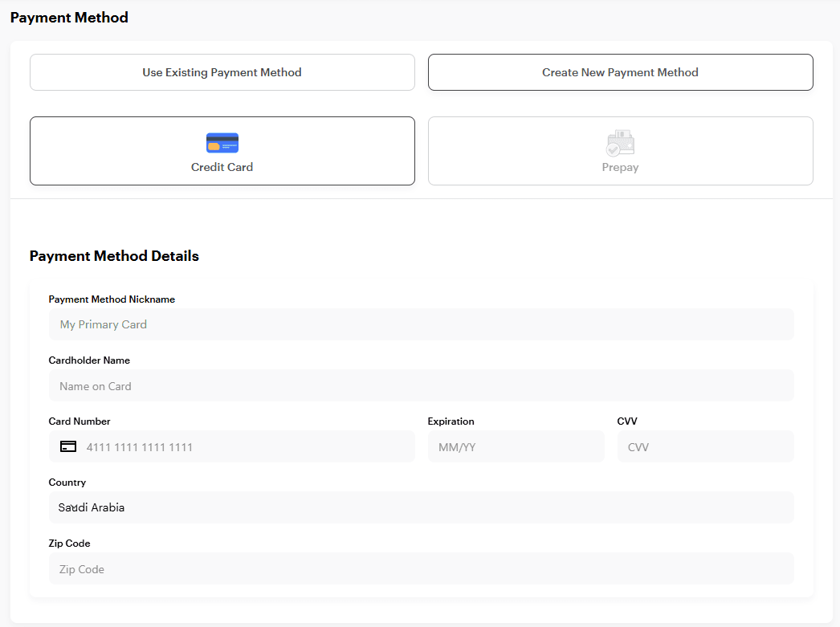The image size is (840, 627).
Task: Focus the My Primary Card nickname field
Action: pos(421,324)
